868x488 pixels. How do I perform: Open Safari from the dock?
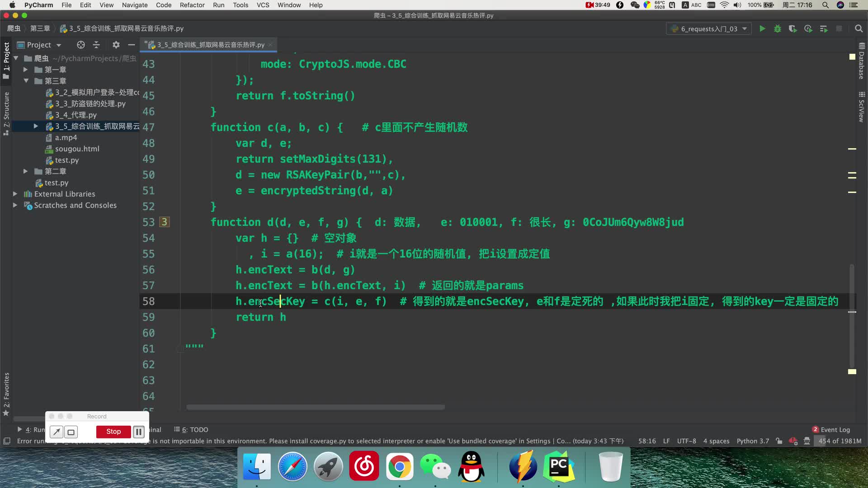coord(292,467)
